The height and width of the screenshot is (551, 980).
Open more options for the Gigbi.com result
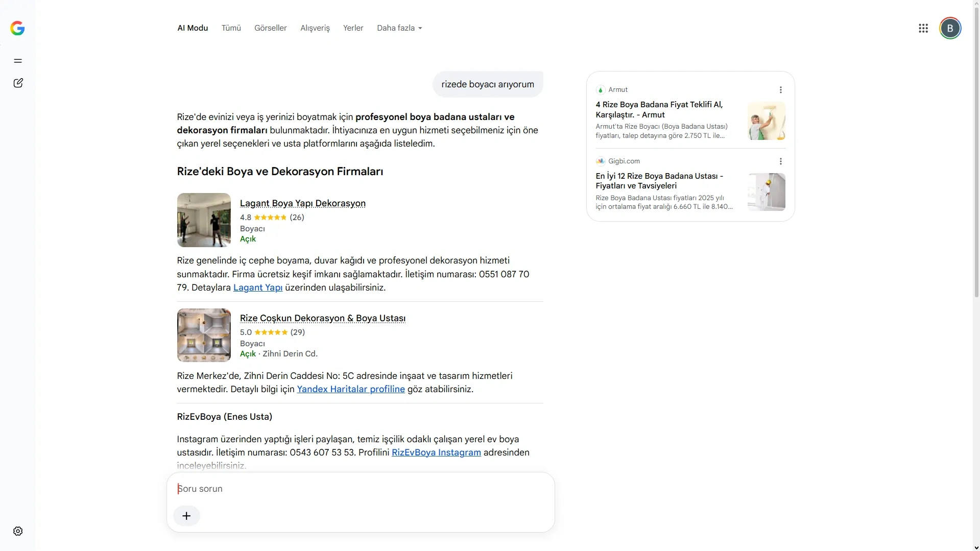click(781, 161)
